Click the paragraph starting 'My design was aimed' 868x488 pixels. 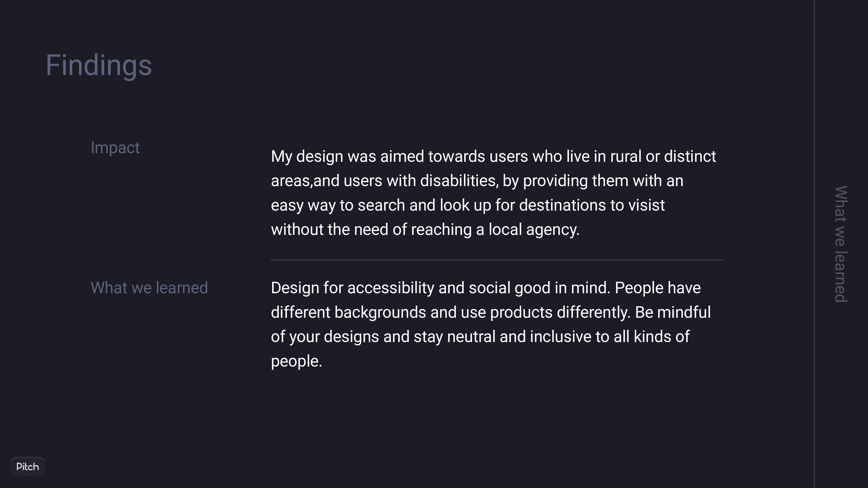pos(493,193)
